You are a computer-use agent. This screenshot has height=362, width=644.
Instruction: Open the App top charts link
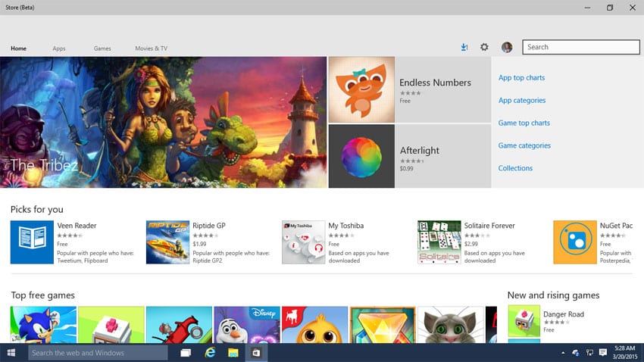[521, 78]
